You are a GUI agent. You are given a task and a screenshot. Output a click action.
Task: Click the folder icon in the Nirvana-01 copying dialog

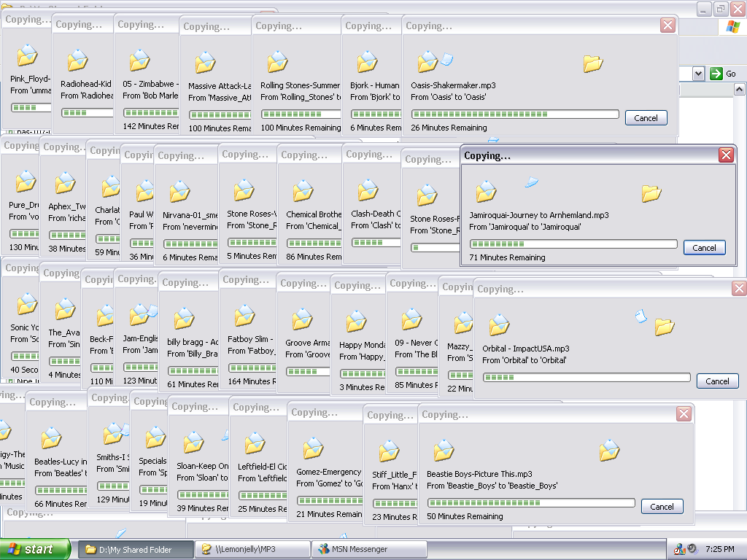(179, 192)
